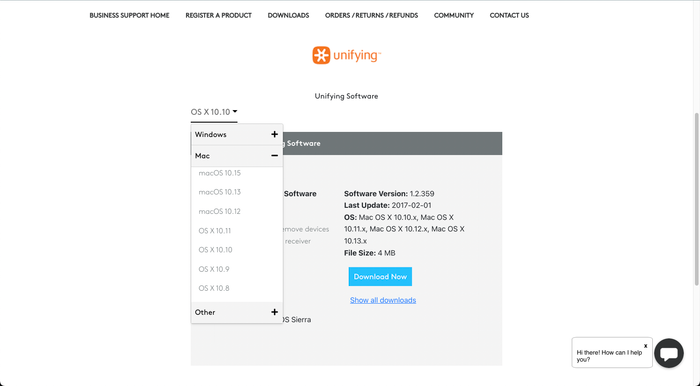Select OS X 10.10 list entry
The width and height of the screenshot is (700, 386).
[215, 249]
